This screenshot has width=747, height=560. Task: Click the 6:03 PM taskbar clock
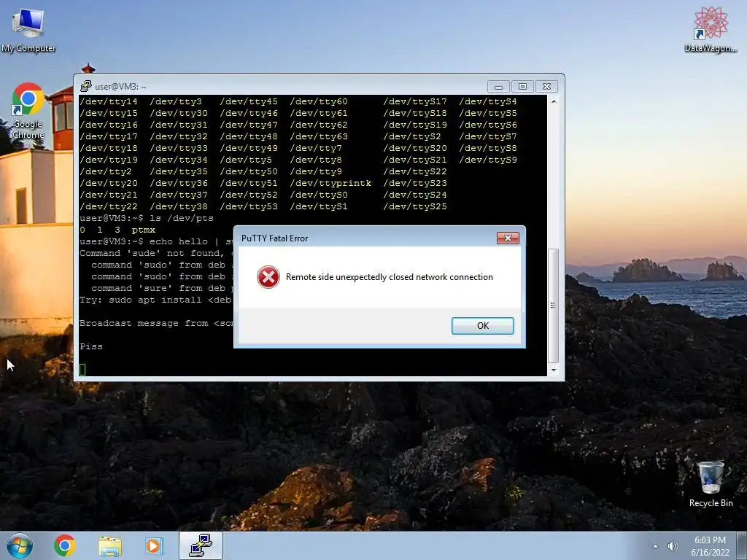tap(710, 540)
